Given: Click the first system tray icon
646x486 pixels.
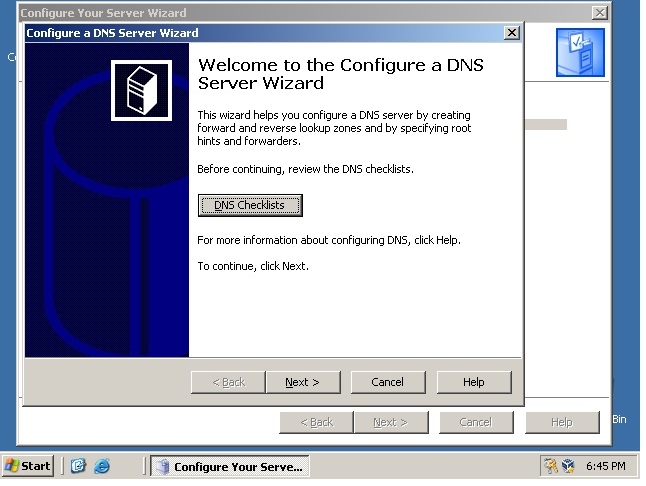Looking at the screenshot, I should [550, 466].
